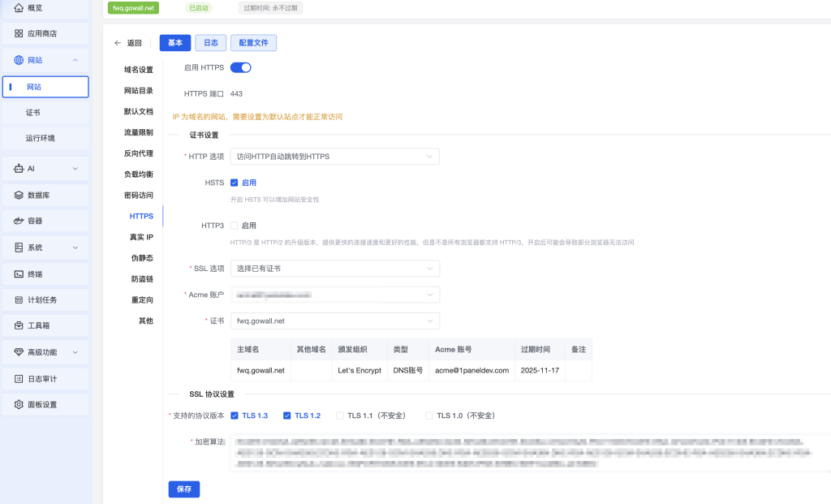Click the 日志审计 log audit icon

click(19, 379)
